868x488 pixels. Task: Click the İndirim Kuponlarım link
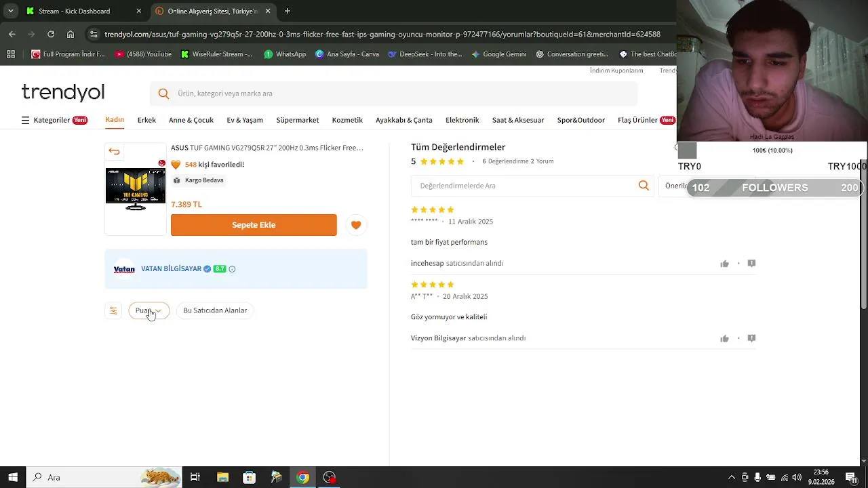pos(616,70)
